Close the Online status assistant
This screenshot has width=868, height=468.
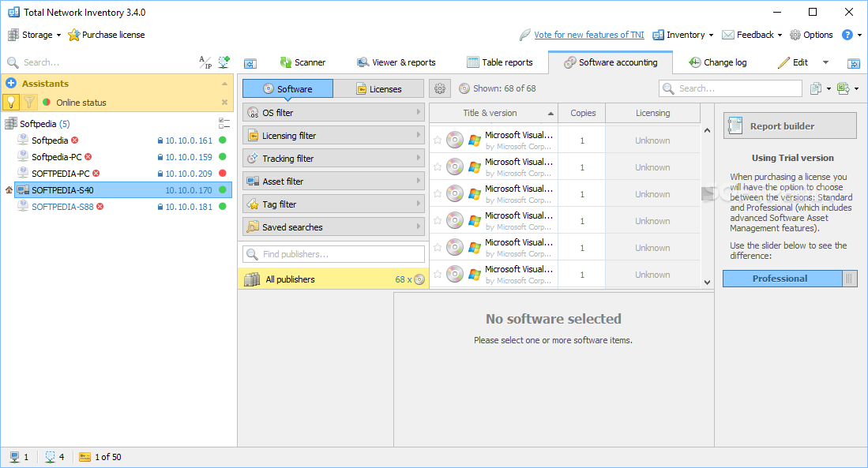click(x=225, y=103)
